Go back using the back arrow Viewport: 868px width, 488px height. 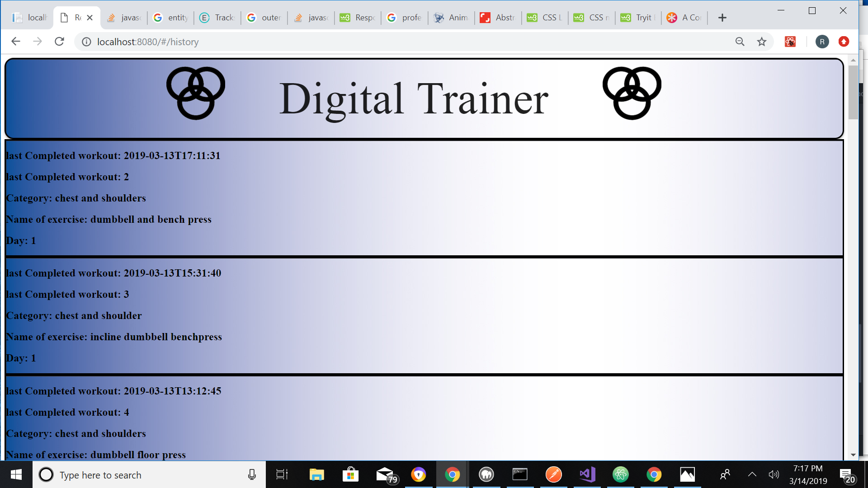(16, 42)
